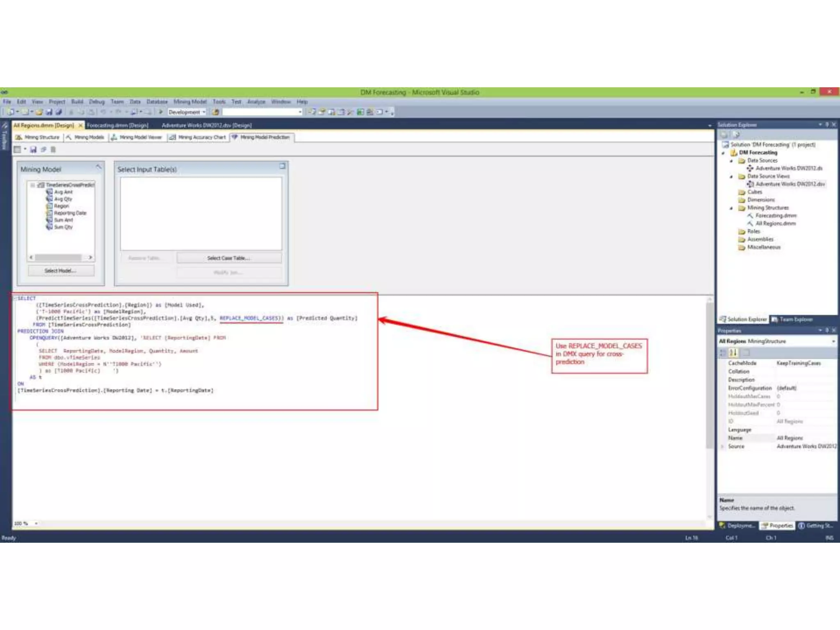Click the Solution Explorer auto-hide pin icon
The width and height of the screenshot is (840, 630).
[827, 125]
